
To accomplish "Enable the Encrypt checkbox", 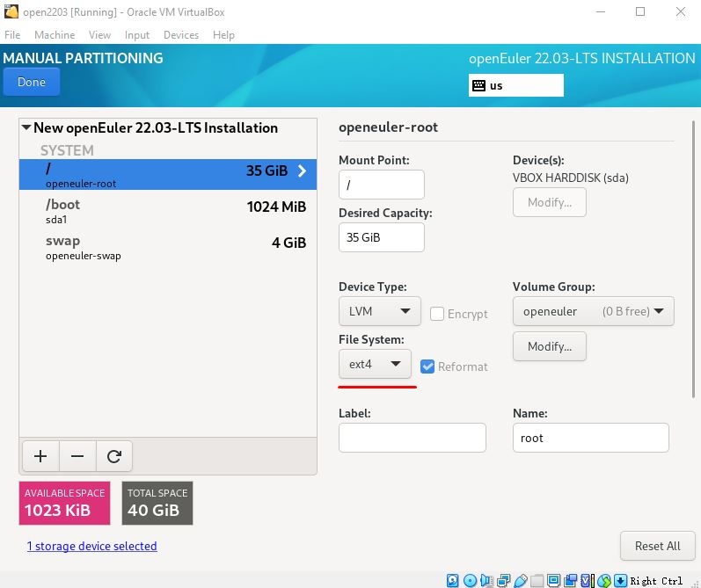I will (437, 314).
